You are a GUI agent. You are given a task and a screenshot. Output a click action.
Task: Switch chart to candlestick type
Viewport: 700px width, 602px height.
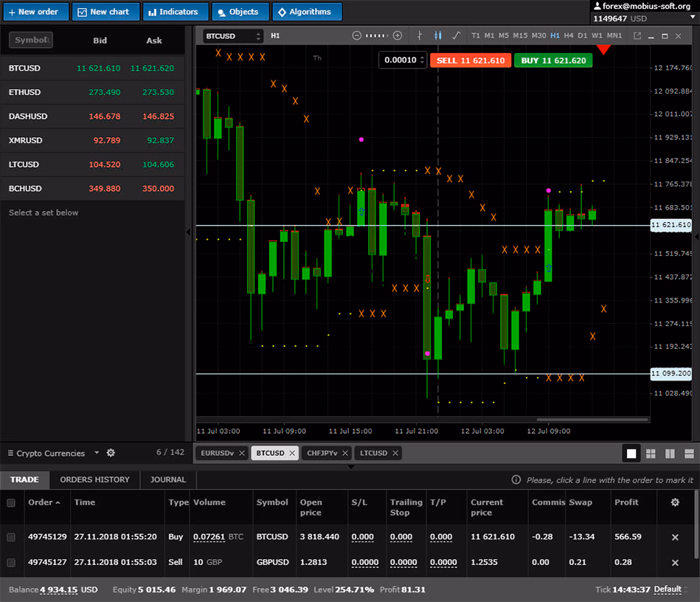click(x=438, y=35)
